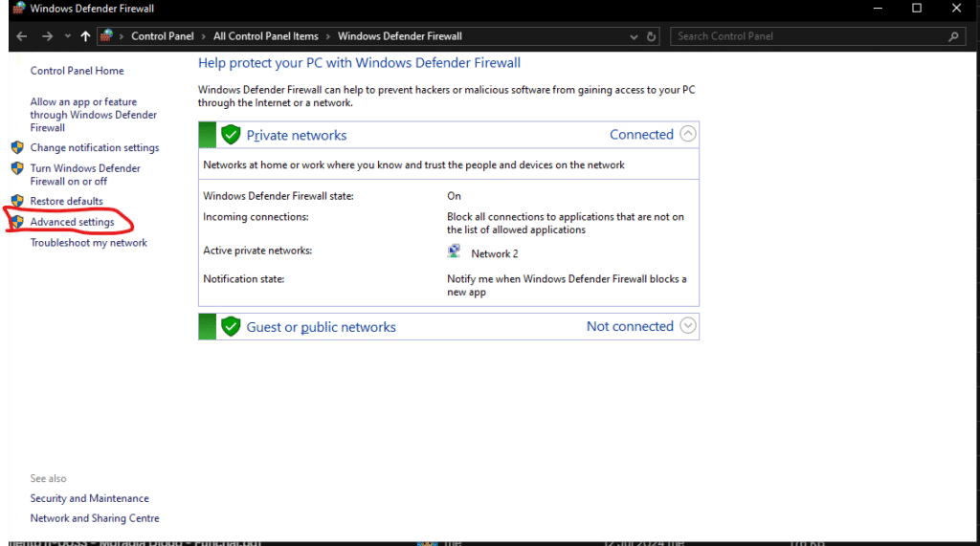Screen dimensions: 980x546
Task: Click Windows Defender Firewall breadcrumb
Action: tap(400, 36)
